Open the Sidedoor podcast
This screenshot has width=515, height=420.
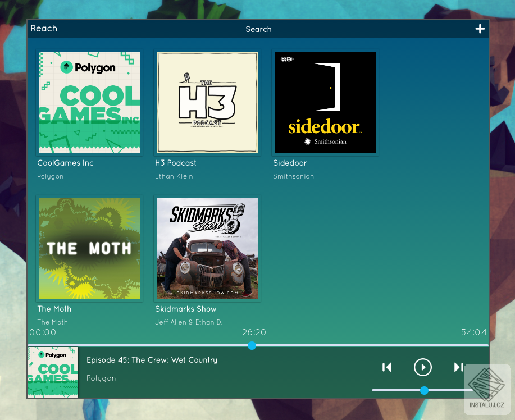tap(325, 102)
